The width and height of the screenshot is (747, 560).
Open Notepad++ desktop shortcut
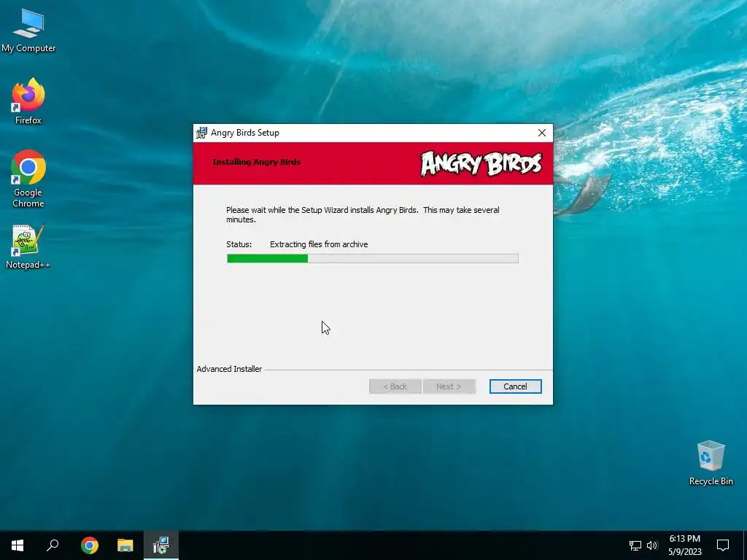pyautogui.click(x=28, y=246)
